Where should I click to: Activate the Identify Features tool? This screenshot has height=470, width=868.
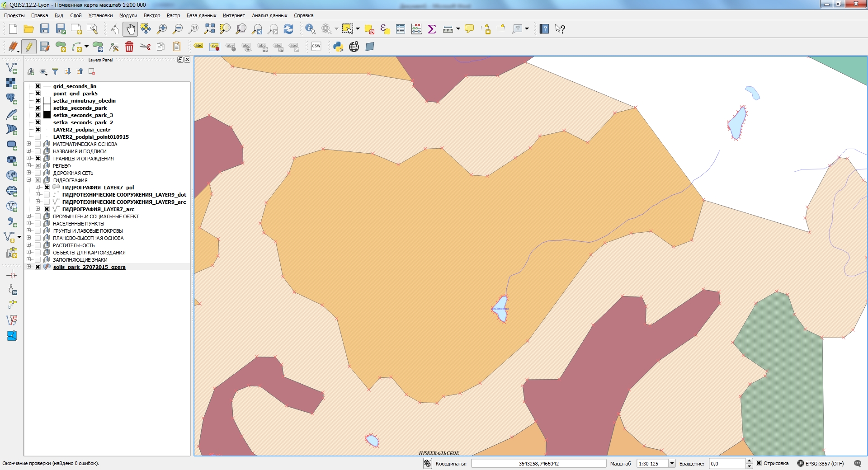click(x=310, y=28)
